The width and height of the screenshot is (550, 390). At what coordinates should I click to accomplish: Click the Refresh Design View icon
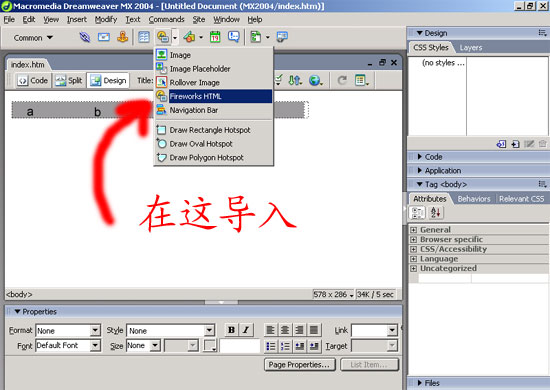342,81
